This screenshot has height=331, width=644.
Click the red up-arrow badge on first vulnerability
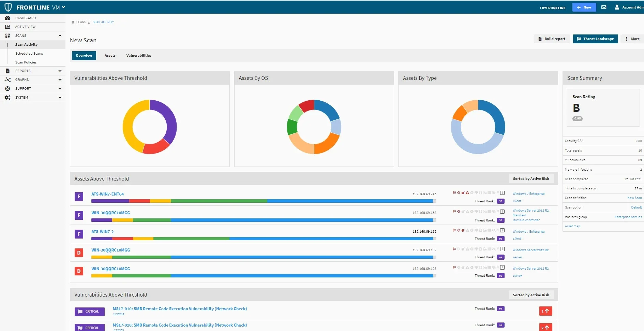pyautogui.click(x=545, y=311)
